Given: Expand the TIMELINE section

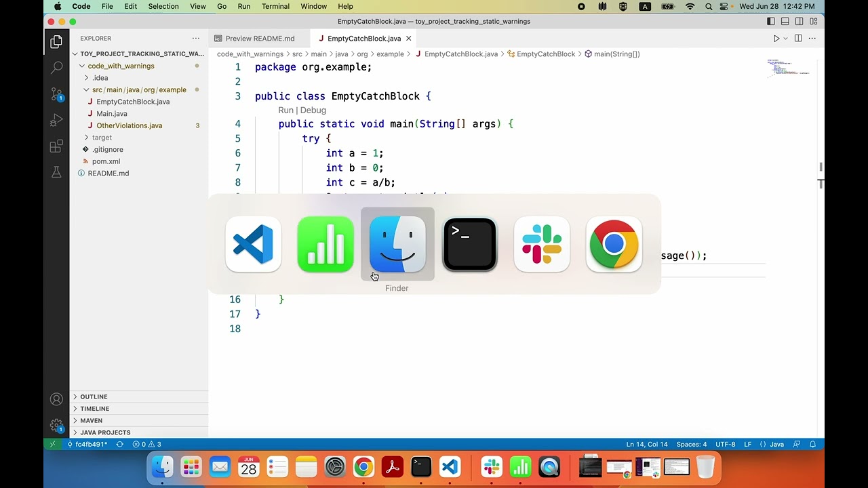Looking at the screenshot, I should [x=138, y=409].
